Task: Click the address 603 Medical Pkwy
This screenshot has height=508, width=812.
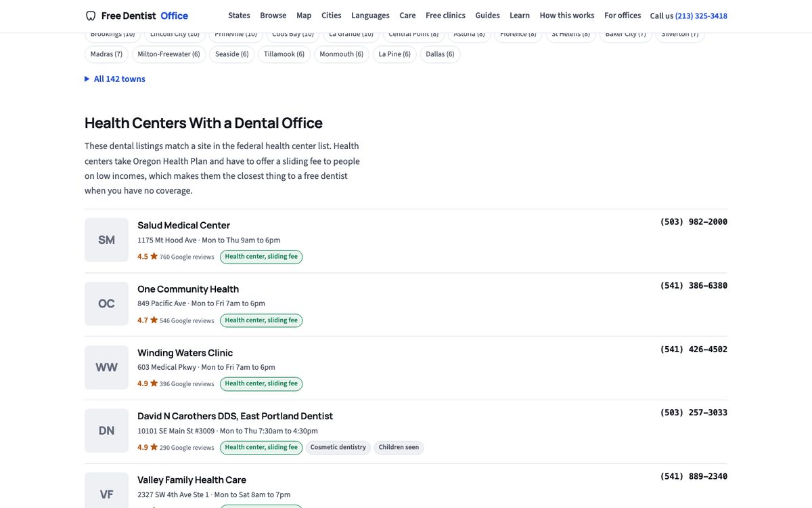Action: point(166,368)
